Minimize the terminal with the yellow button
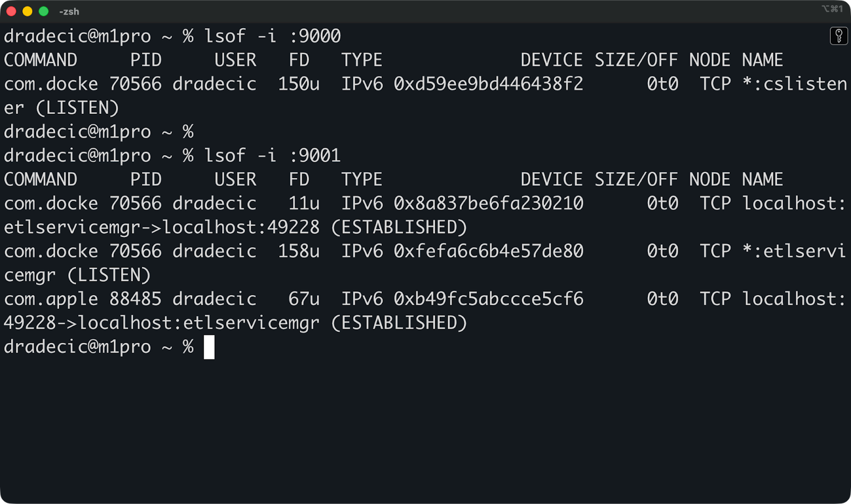The height and width of the screenshot is (504, 851). 28,11
